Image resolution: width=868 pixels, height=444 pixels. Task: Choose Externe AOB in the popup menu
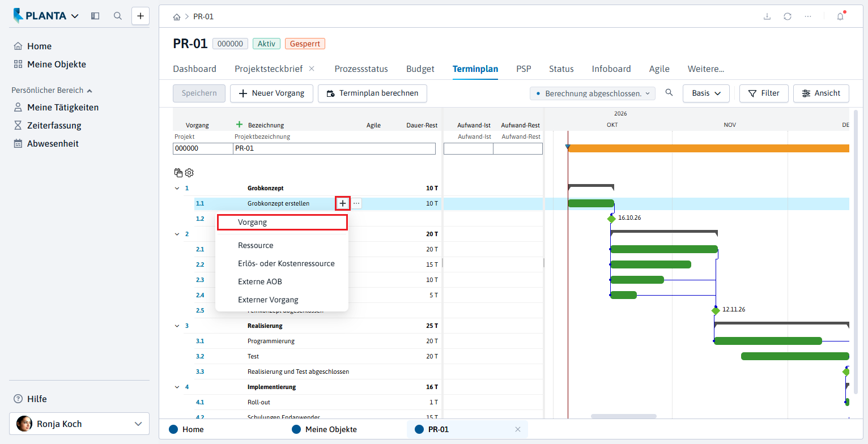(260, 281)
